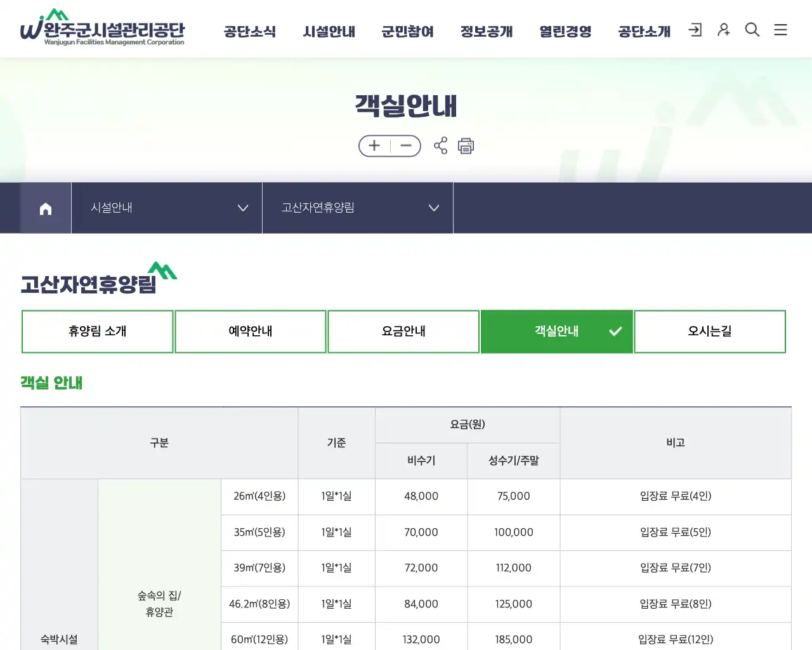This screenshot has width=812, height=650.
Task: Click the 48,000 off-season price
Action: pos(421,496)
